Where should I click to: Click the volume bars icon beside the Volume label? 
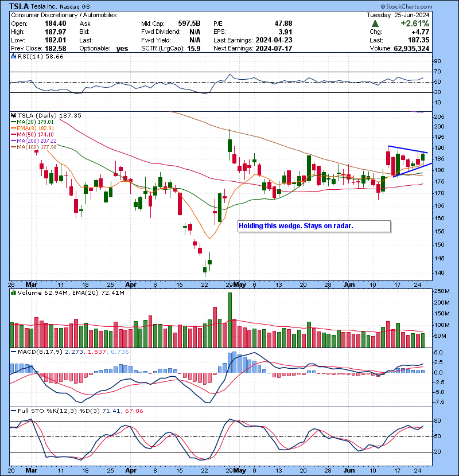[x=13, y=292]
